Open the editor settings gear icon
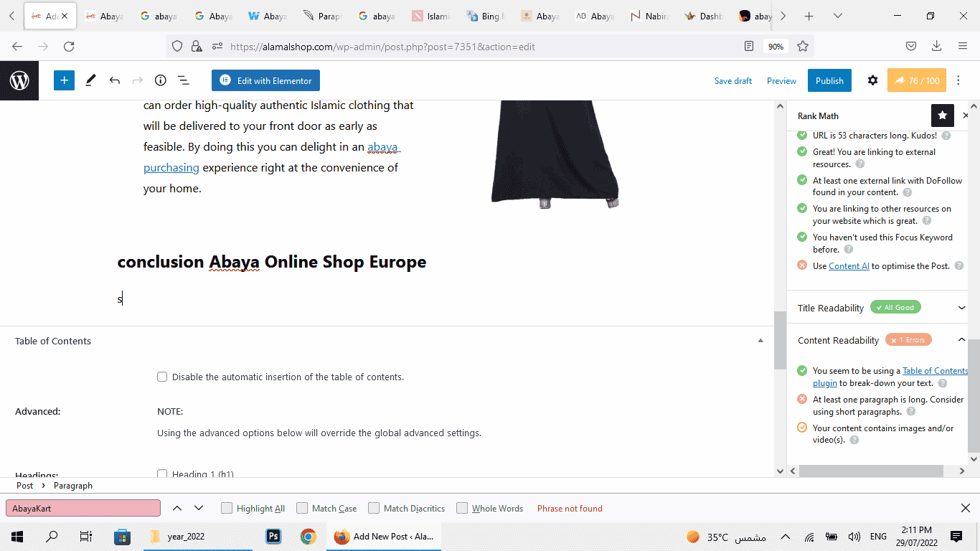 872,80
